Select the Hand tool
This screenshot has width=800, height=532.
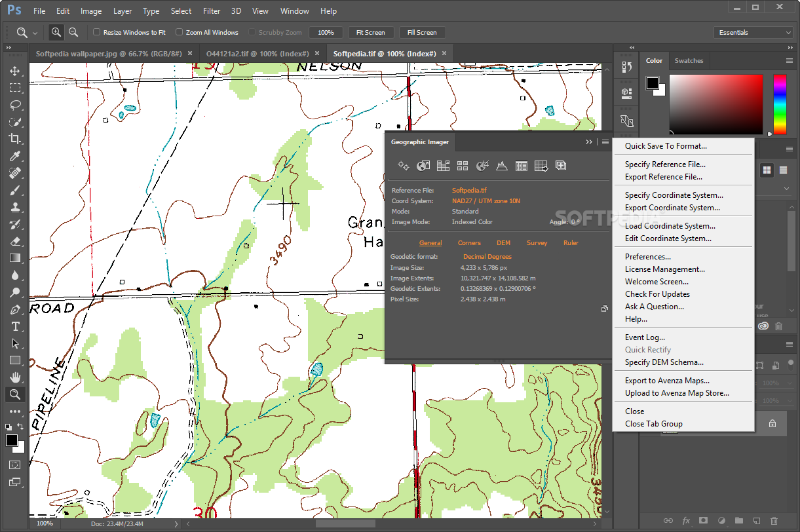coord(14,377)
